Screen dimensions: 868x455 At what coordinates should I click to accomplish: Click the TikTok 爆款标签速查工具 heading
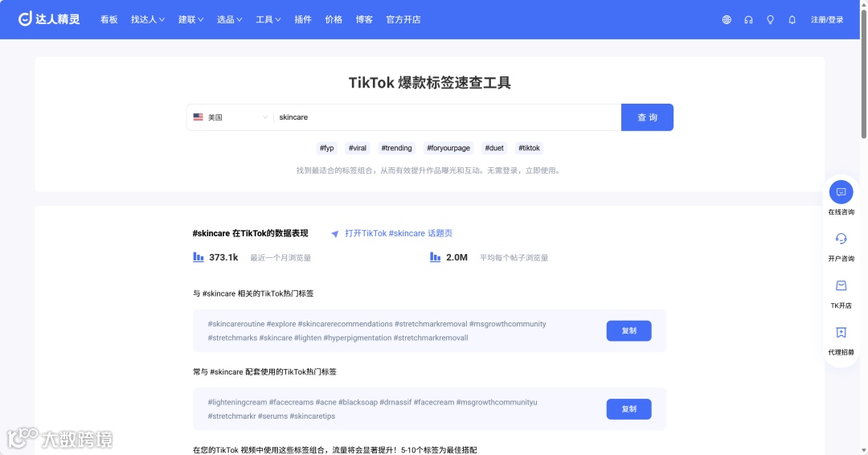pyautogui.click(x=429, y=83)
